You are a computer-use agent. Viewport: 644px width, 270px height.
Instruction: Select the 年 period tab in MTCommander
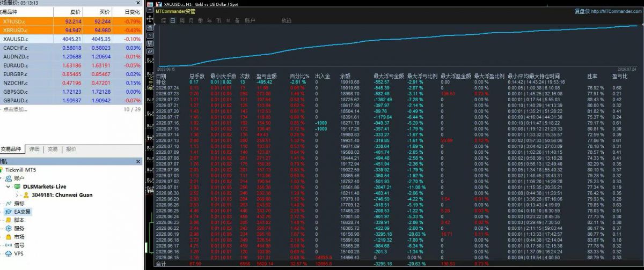[x=209, y=20]
